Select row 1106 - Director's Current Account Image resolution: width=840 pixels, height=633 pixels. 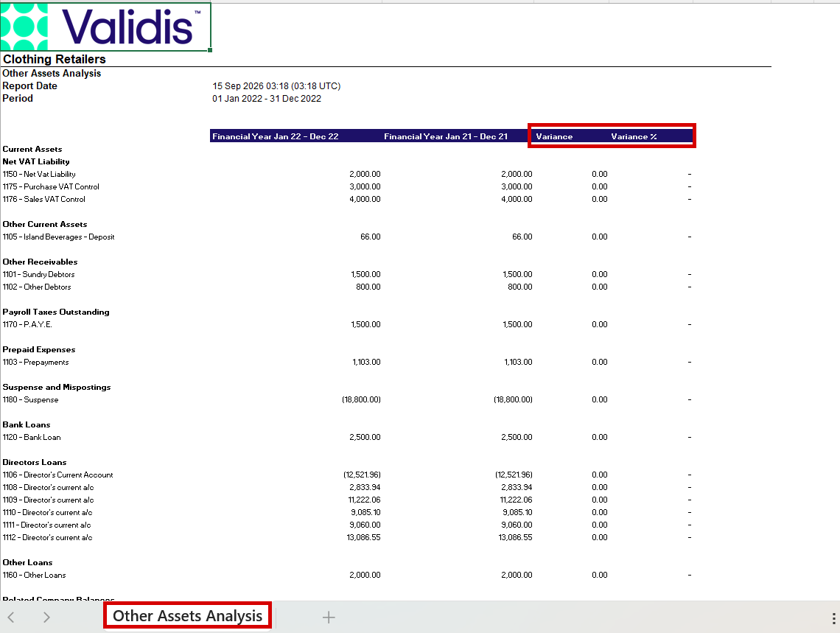click(x=58, y=475)
